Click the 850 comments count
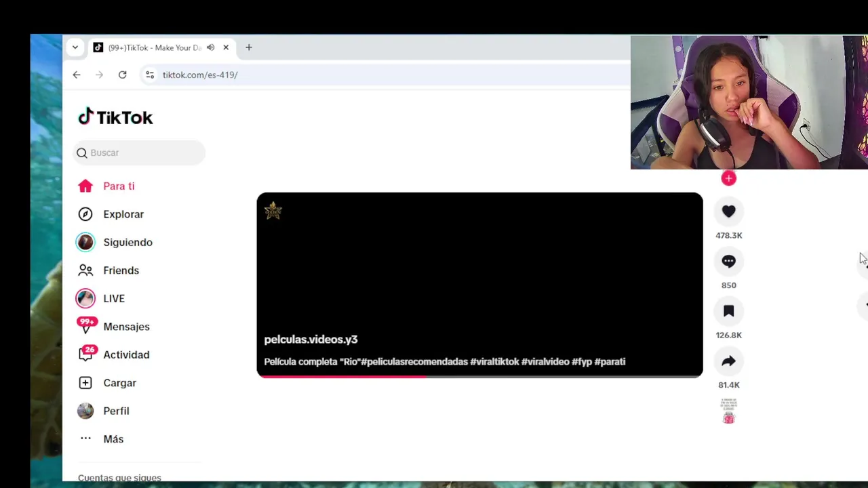This screenshot has width=868, height=488. pyautogui.click(x=729, y=285)
